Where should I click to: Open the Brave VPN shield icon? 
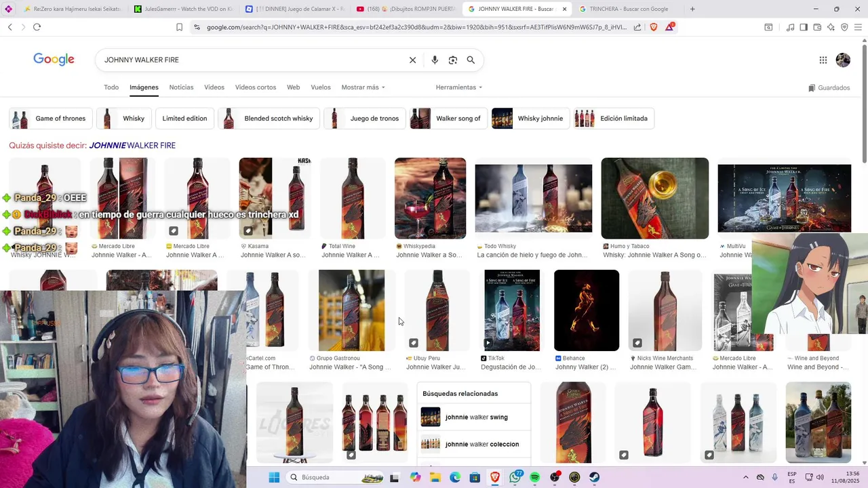(x=844, y=27)
